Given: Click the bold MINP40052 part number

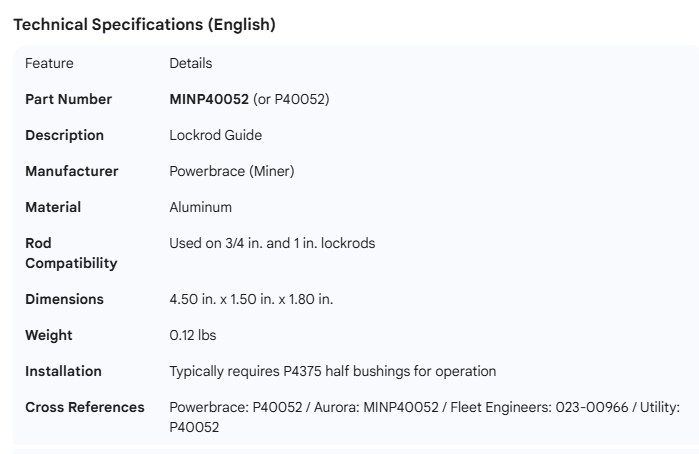Looking at the screenshot, I should point(209,99).
